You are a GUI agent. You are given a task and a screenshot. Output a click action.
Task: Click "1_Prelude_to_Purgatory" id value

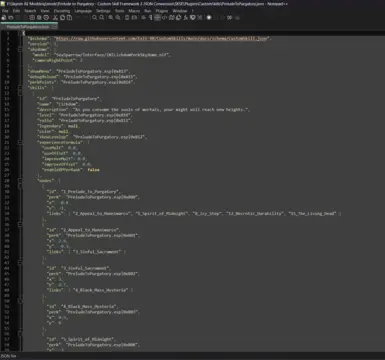89,192
